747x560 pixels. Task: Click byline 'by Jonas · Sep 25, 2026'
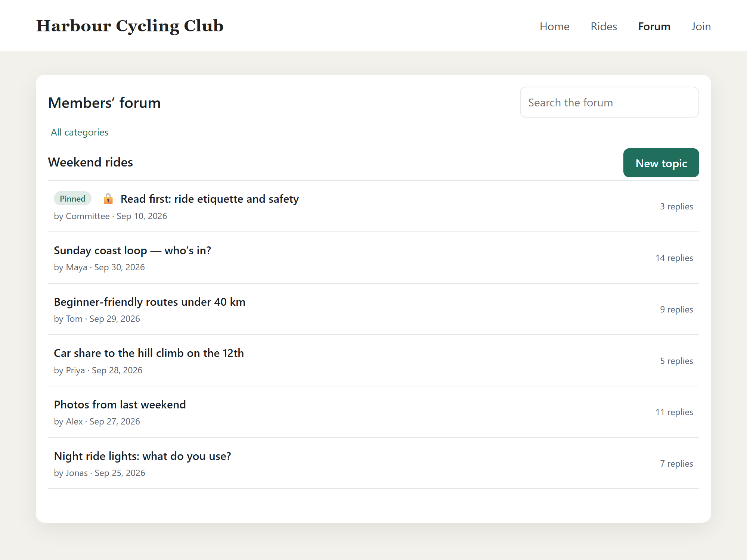coord(100,473)
